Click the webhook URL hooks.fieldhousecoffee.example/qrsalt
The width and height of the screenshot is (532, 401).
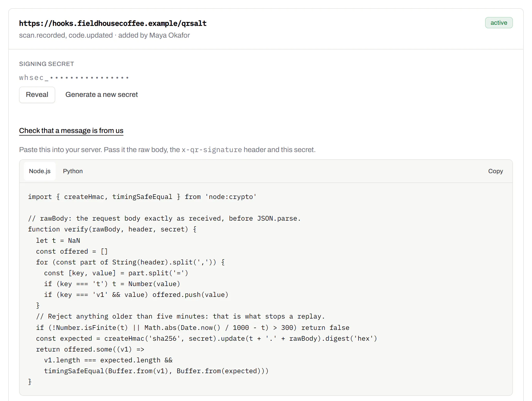(113, 23)
